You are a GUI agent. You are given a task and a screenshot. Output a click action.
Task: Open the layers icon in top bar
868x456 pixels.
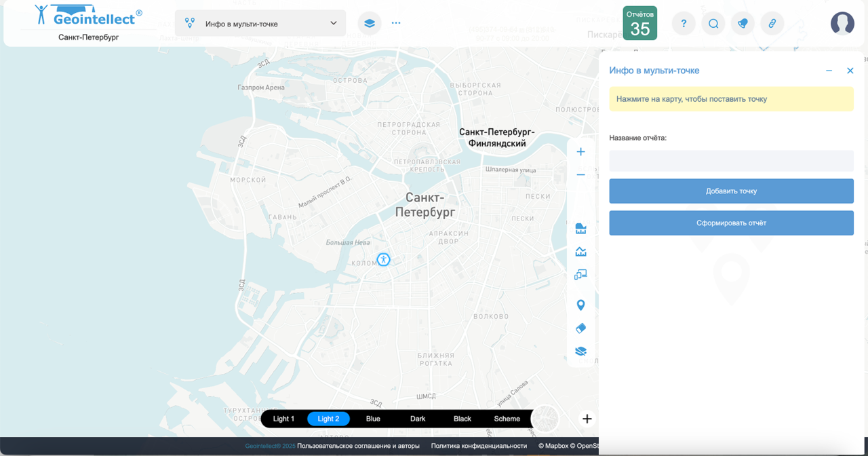pos(369,23)
